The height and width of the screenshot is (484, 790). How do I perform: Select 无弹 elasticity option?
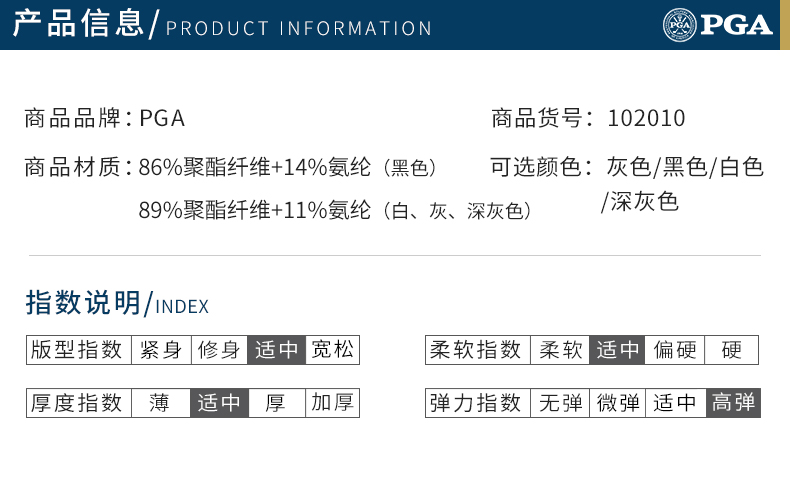pyautogui.click(x=560, y=403)
